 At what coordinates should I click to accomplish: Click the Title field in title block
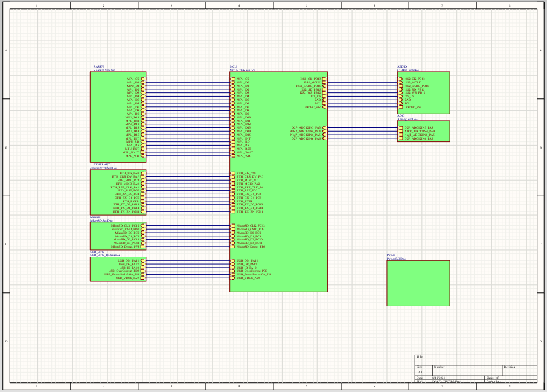click(x=476, y=360)
